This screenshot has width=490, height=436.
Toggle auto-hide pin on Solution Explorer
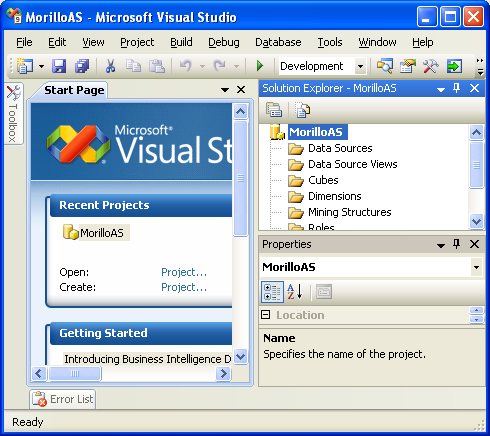[x=457, y=88]
